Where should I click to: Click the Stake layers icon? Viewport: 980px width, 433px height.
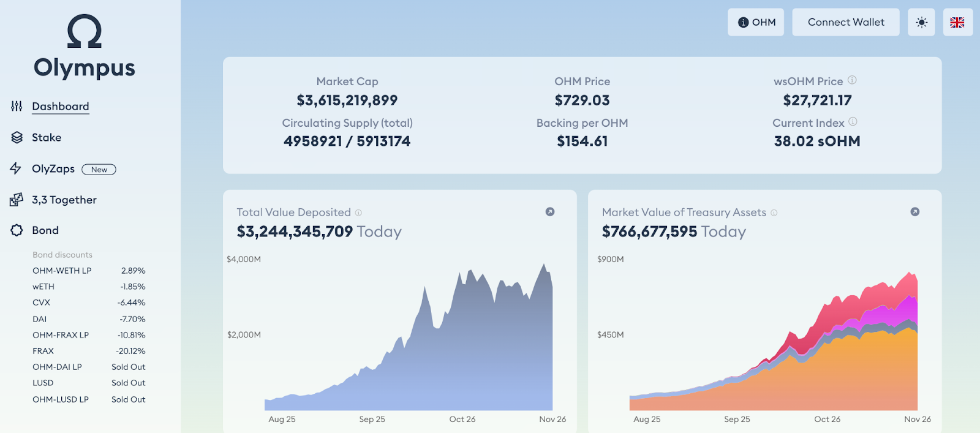pos(17,137)
